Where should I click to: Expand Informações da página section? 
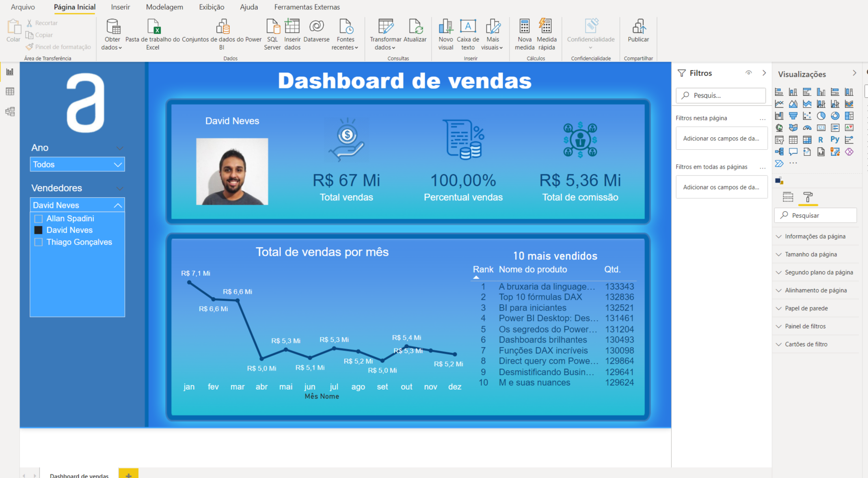(x=816, y=236)
